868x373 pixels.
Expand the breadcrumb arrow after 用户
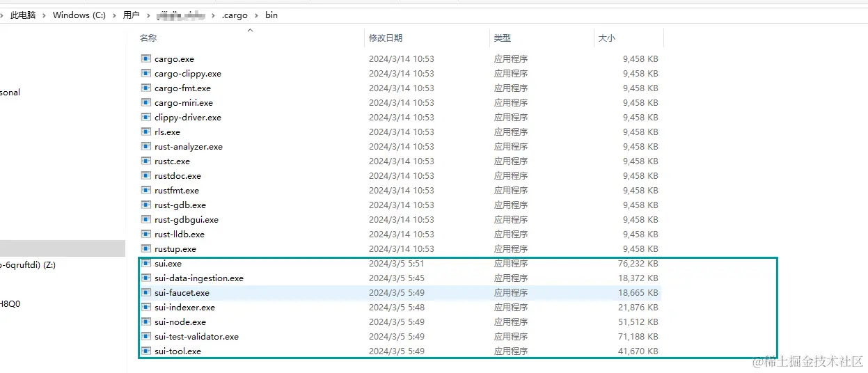tap(148, 15)
